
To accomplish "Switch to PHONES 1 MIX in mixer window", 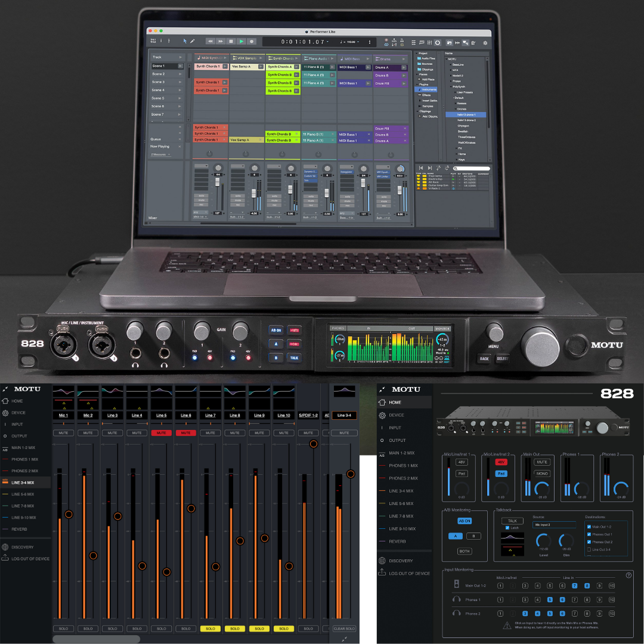I will (x=24, y=459).
